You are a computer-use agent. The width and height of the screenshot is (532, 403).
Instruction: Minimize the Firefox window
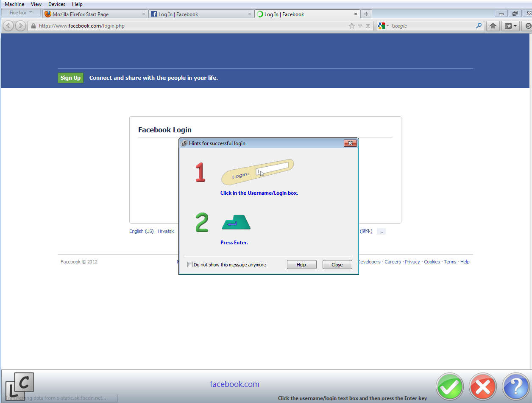(501, 14)
